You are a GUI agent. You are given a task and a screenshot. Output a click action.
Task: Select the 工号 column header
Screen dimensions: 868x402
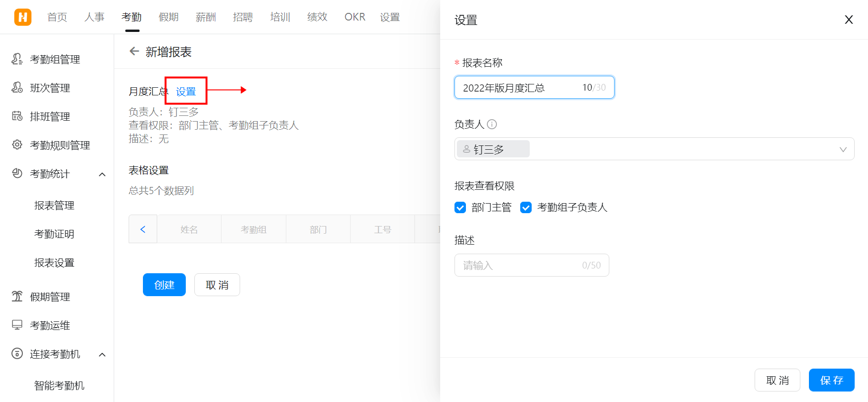[x=383, y=229]
